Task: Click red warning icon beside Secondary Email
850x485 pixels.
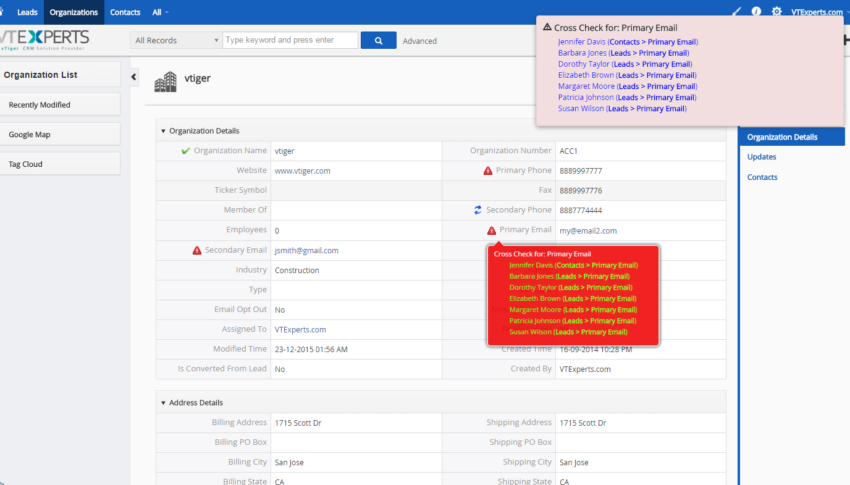Action: (x=197, y=250)
